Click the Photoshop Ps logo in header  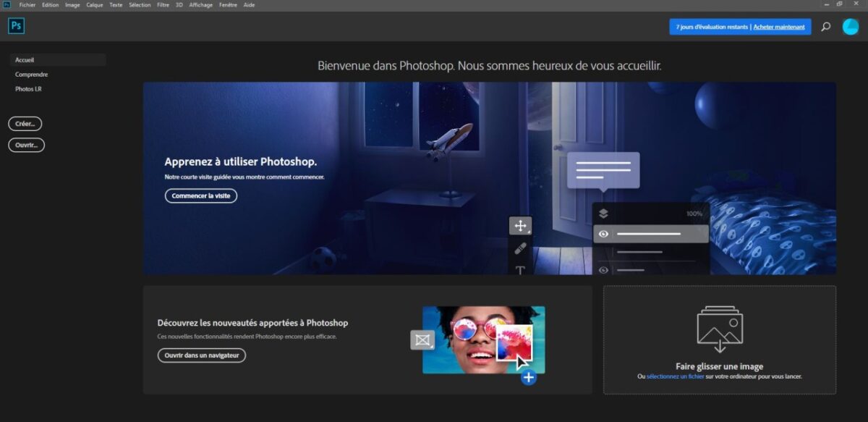[16, 26]
